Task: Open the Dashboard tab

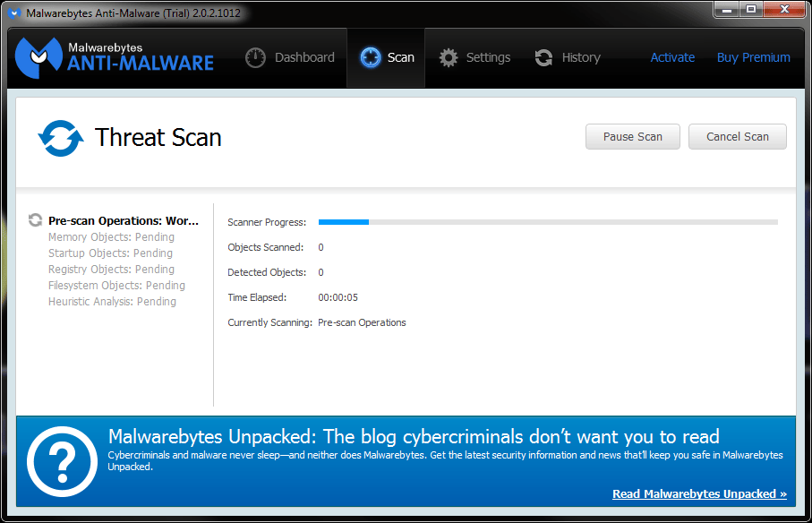Action: (x=303, y=57)
